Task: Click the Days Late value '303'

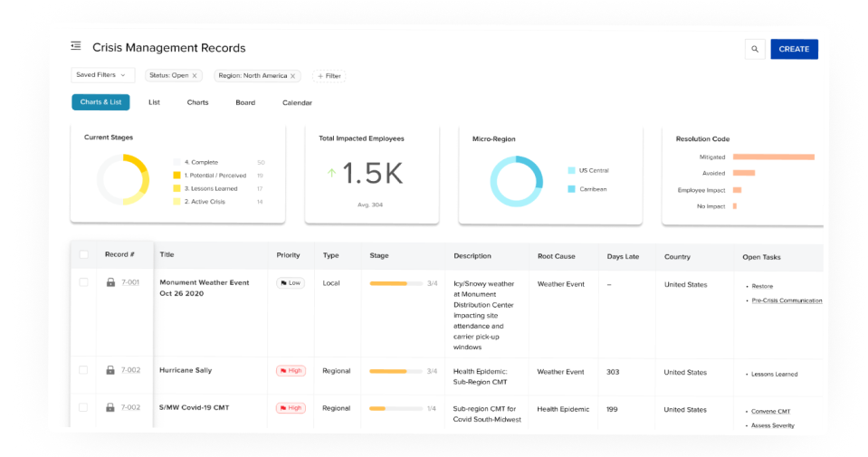Action: coord(613,372)
